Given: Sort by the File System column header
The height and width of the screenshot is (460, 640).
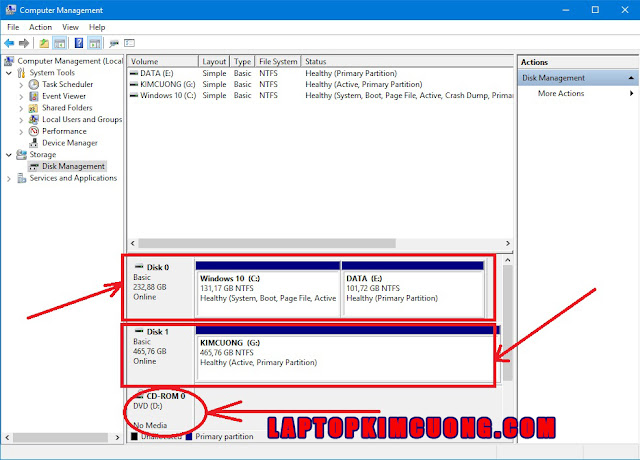Looking at the screenshot, I should (x=278, y=61).
